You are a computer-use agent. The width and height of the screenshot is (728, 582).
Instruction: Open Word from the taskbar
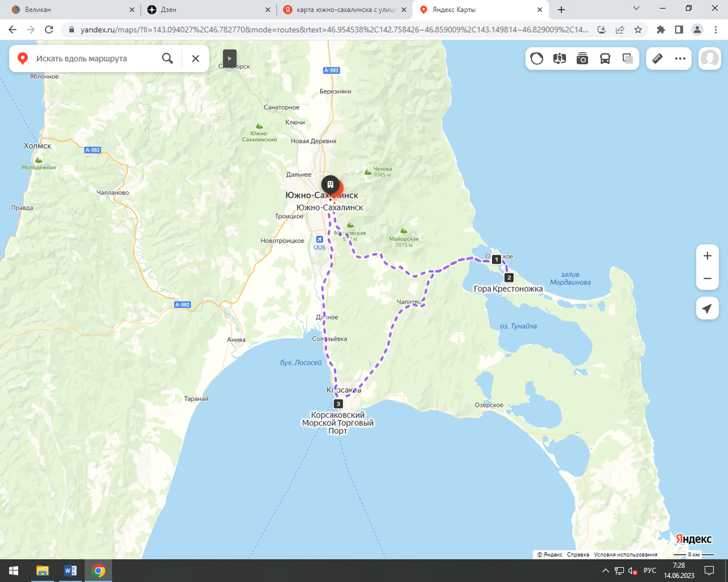click(x=70, y=570)
